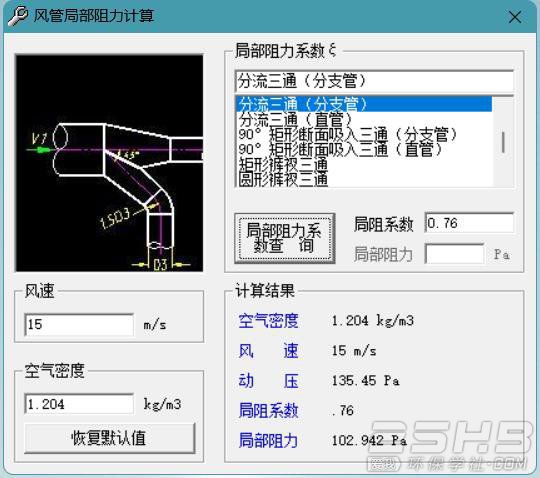Click the list scrollbar thumb
The image size is (540, 478).
[x=503, y=142]
